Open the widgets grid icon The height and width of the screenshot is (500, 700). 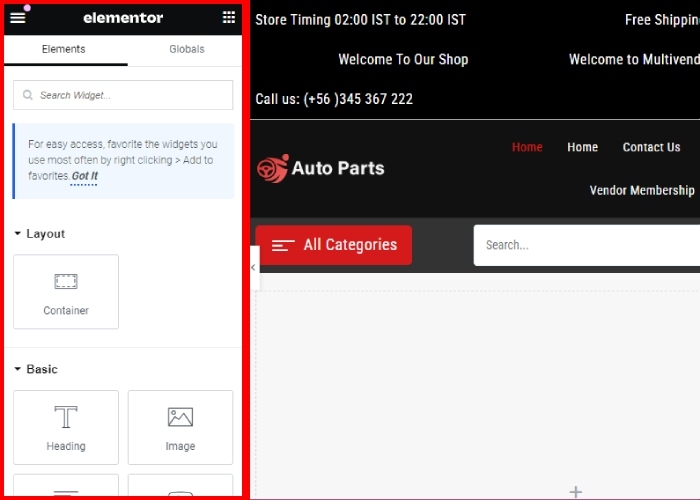click(229, 17)
